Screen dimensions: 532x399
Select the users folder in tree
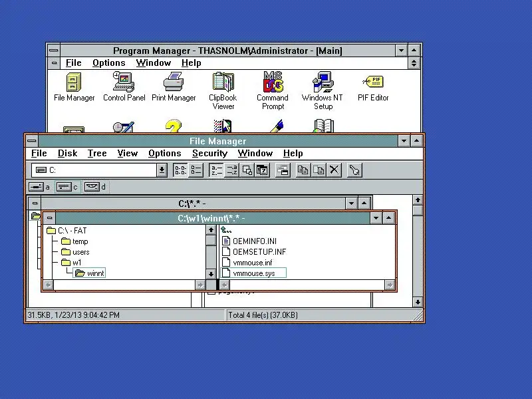tap(75, 252)
